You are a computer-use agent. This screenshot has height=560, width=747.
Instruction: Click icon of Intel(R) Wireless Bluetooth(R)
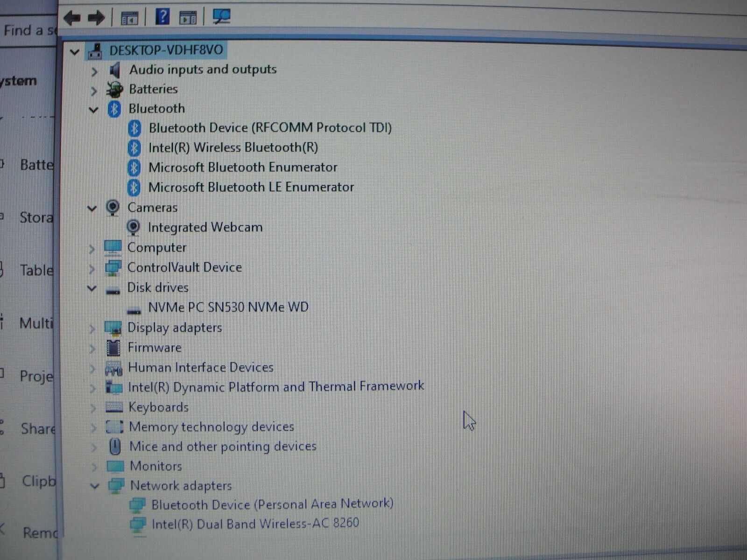click(134, 148)
